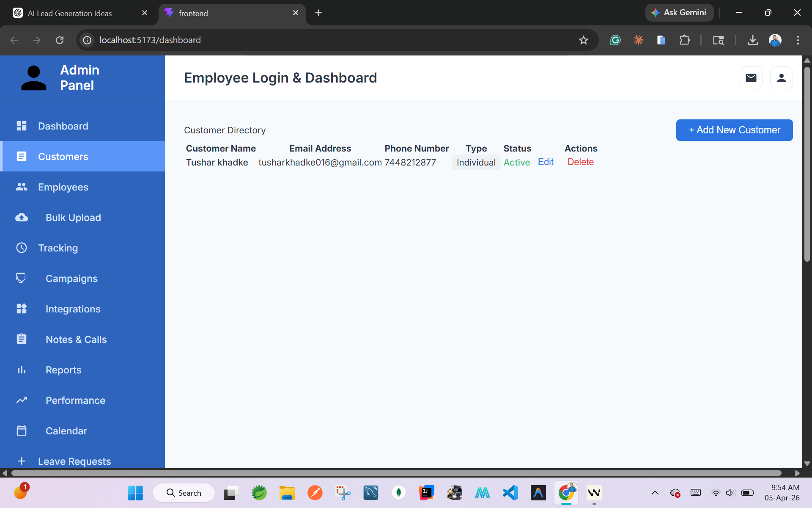Click email tusharkhadke016@gmail.com
This screenshot has width=812, height=508.
tap(320, 163)
